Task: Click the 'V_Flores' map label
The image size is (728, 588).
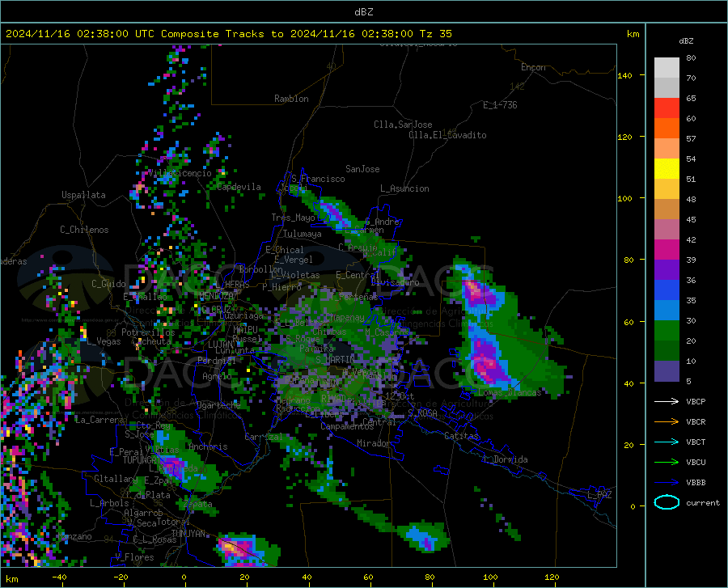Action: (134, 557)
